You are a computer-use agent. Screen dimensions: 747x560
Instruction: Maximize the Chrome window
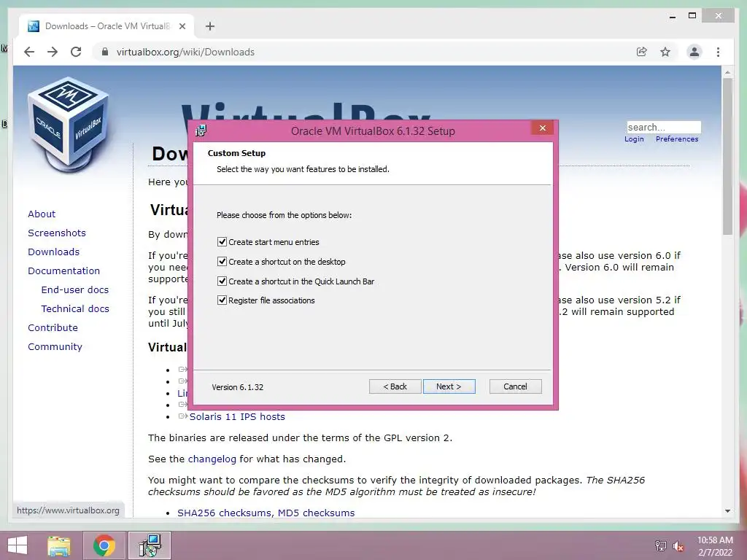coord(692,16)
